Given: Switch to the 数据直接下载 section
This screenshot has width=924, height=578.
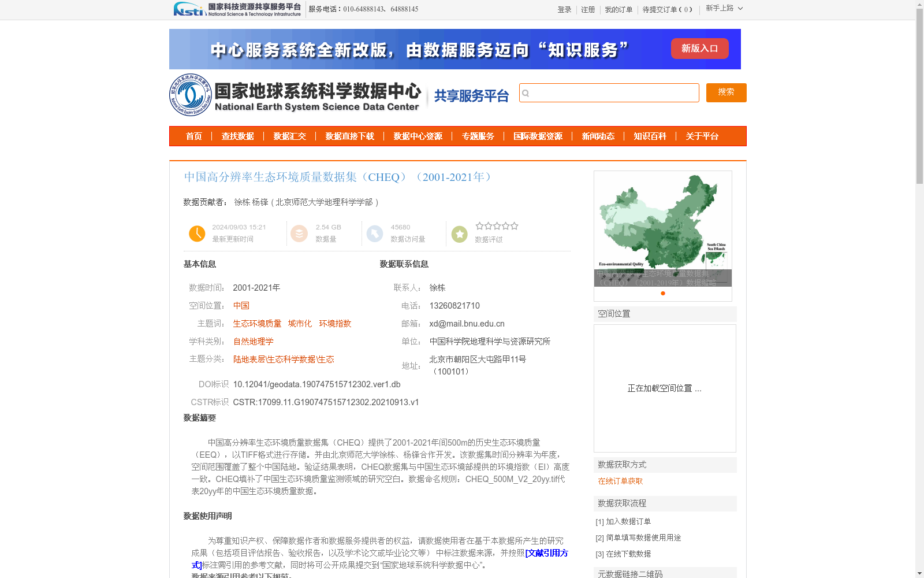Looking at the screenshot, I should point(350,136).
